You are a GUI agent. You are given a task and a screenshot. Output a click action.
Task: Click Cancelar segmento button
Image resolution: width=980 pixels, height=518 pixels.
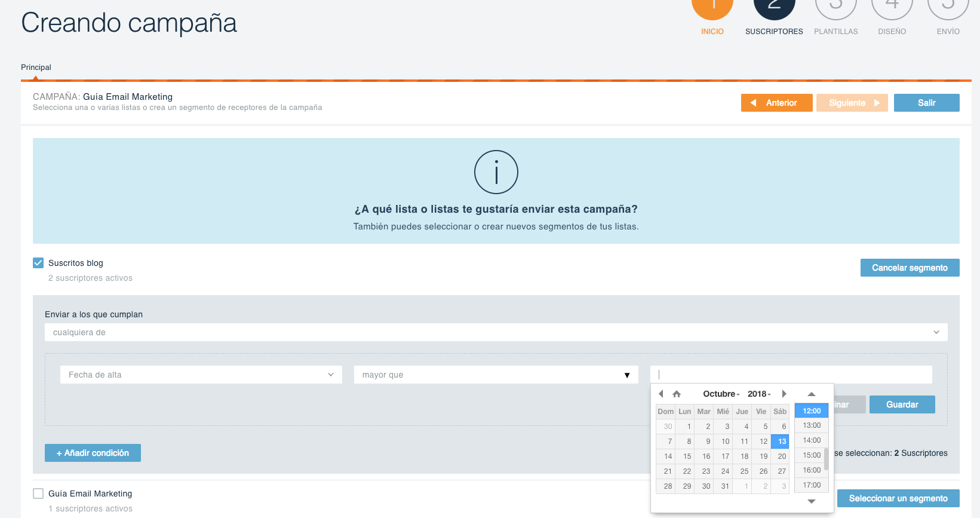pos(910,268)
